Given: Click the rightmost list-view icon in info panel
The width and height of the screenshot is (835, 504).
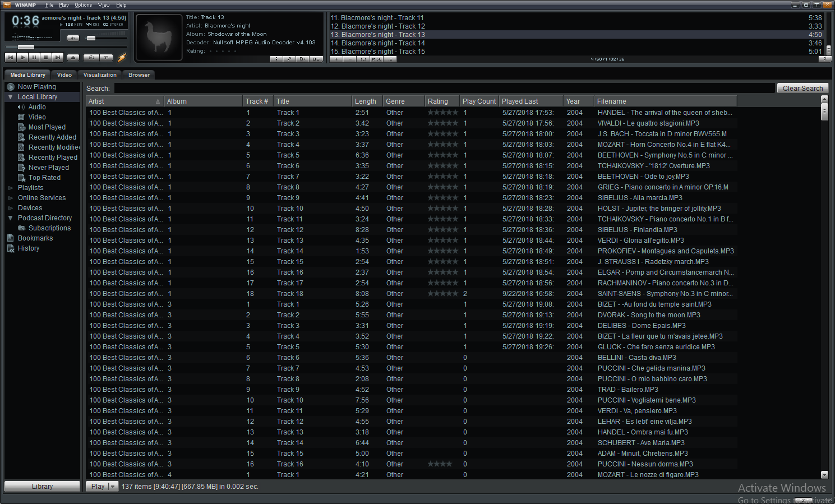Looking at the screenshot, I should pos(316,59).
